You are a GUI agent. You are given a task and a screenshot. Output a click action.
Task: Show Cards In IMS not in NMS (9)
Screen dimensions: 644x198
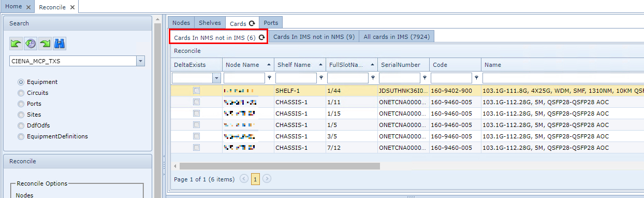(314, 37)
